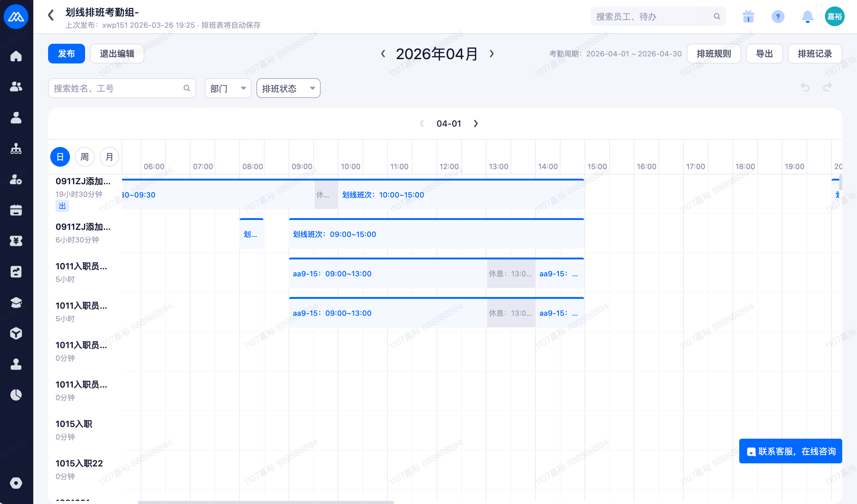This screenshot has height=504, width=857.
Task: Click the 排班规则 button
Action: 713,54
